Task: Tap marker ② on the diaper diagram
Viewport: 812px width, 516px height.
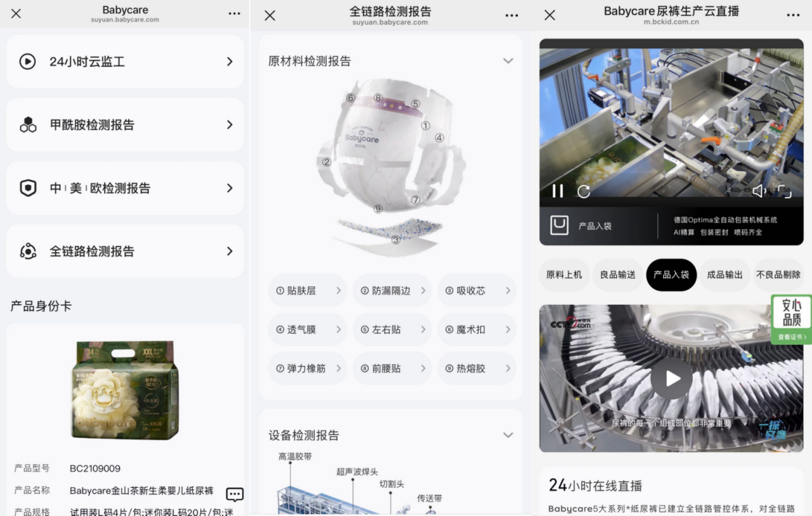Action: [x=327, y=162]
